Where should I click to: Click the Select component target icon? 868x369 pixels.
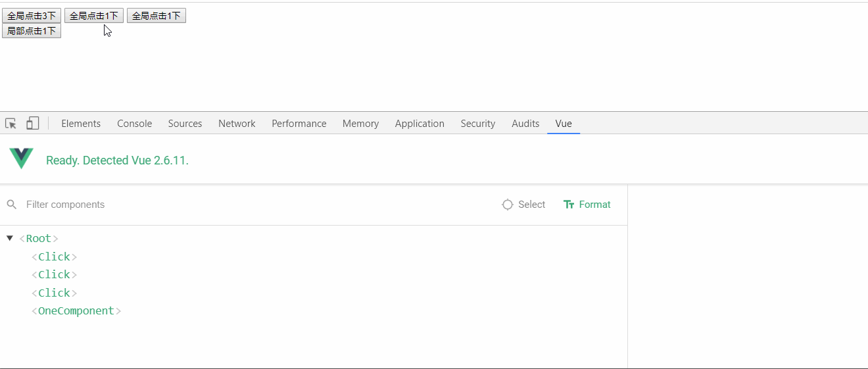point(508,205)
